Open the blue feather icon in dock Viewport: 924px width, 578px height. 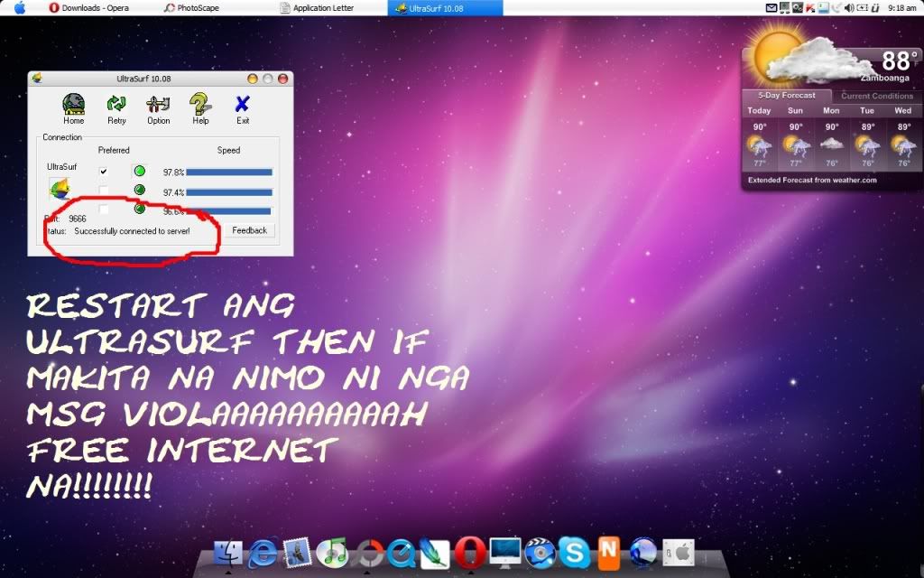(436, 554)
